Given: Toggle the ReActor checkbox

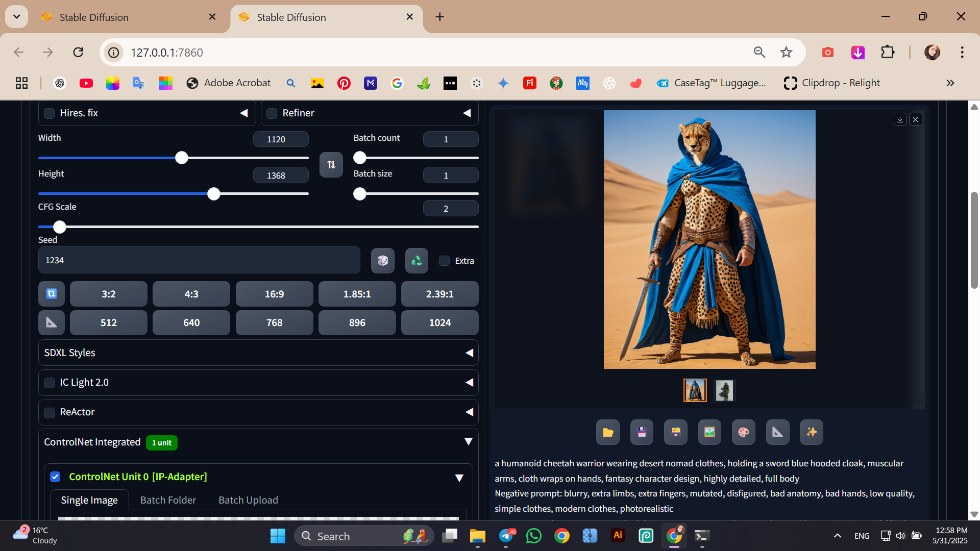Looking at the screenshot, I should coord(50,412).
